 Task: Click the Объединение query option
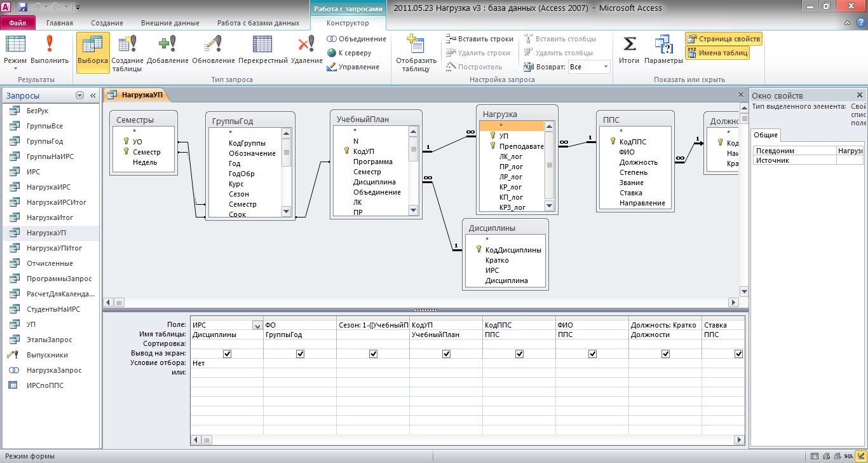coord(356,39)
